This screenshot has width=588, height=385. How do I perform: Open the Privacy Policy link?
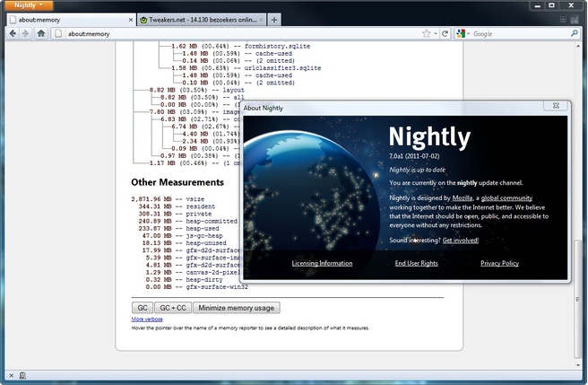[499, 263]
